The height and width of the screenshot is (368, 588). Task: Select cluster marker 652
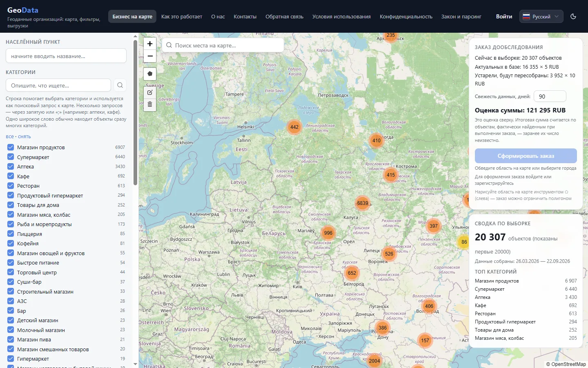(x=352, y=273)
